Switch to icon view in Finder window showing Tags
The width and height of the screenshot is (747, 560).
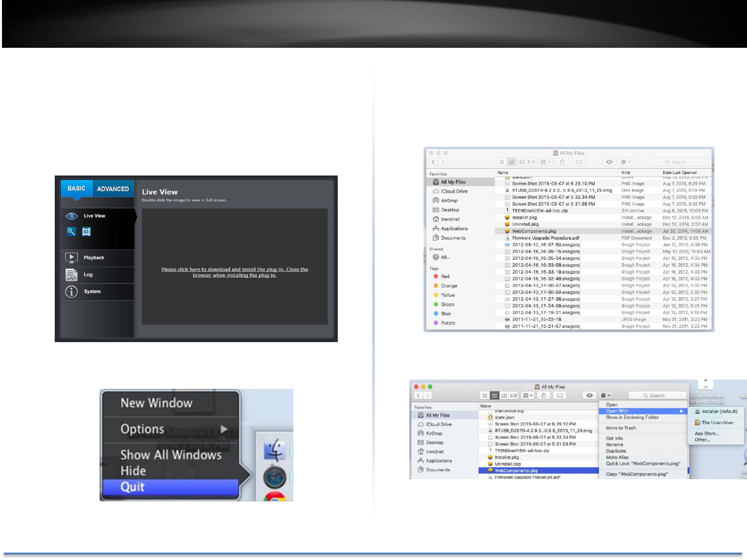pyautogui.click(x=502, y=162)
